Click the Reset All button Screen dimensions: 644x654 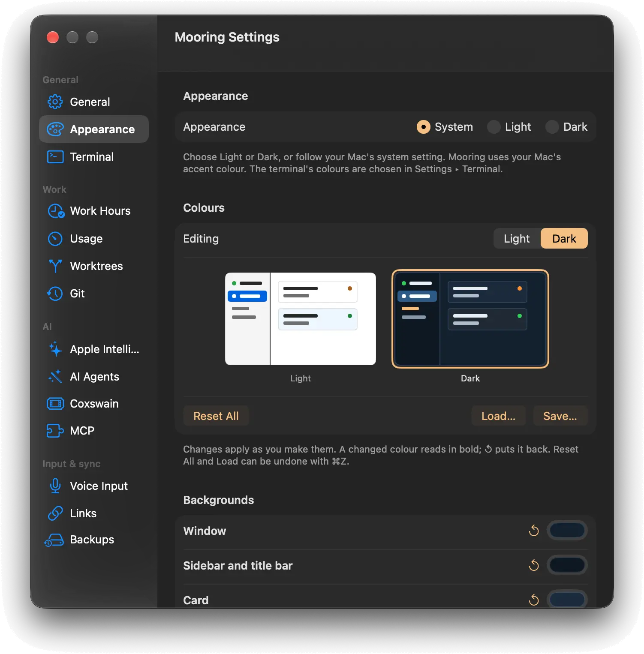(216, 416)
